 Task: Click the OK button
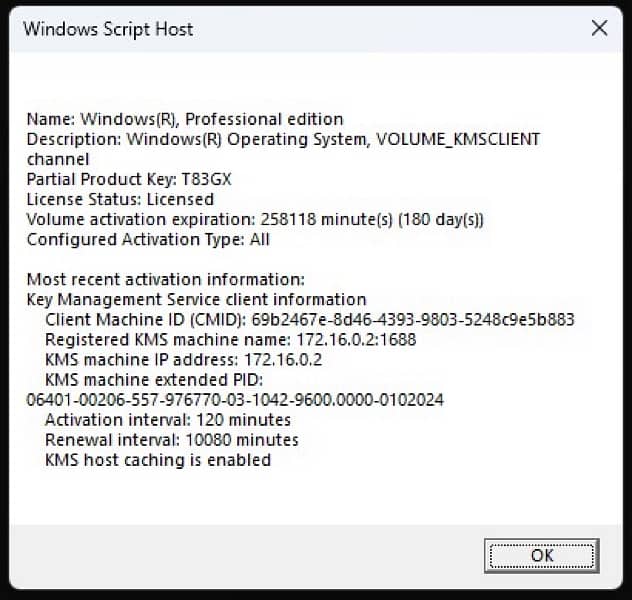pyautogui.click(x=541, y=555)
